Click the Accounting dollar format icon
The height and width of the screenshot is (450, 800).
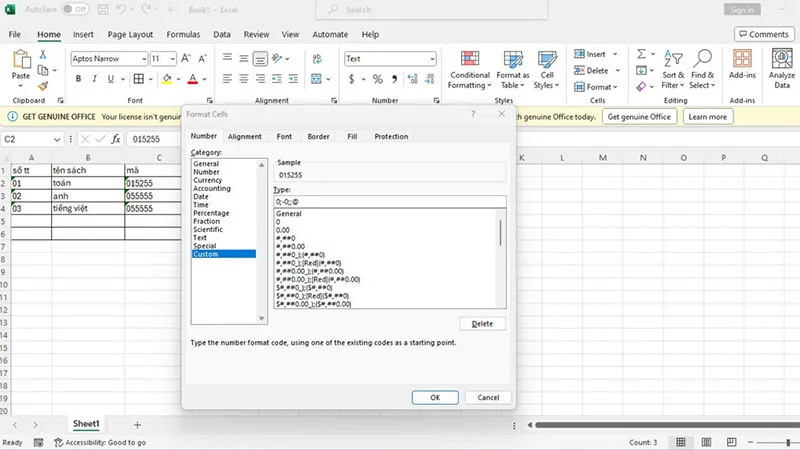click(352, 79)
